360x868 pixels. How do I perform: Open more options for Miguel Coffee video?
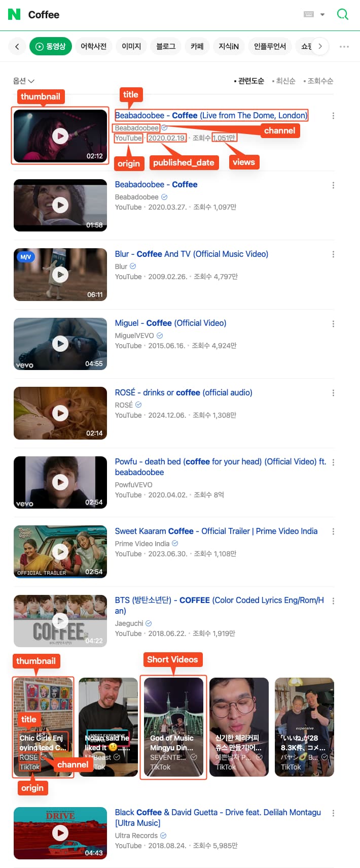pos(333,324)
